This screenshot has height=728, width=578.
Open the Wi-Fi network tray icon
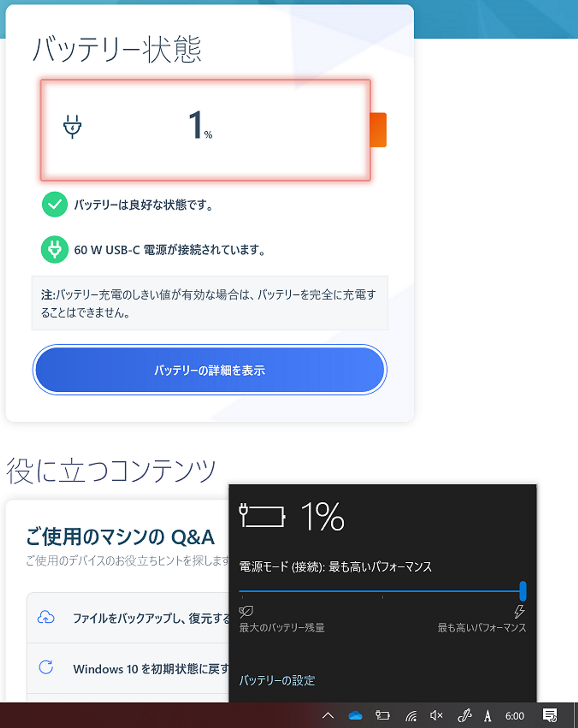click(x=411, y=716)
